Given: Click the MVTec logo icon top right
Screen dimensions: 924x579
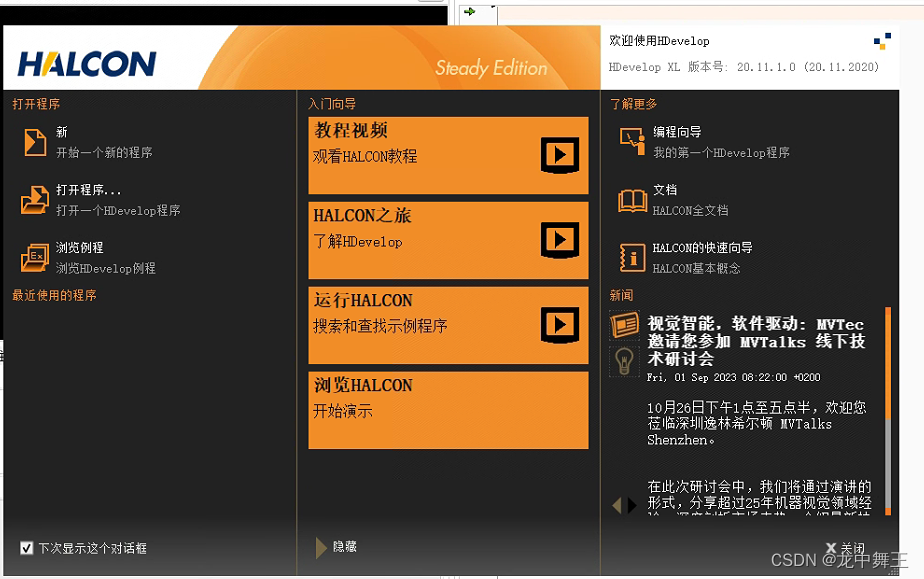Looking at the screenshot, I should tap(882, 41).
